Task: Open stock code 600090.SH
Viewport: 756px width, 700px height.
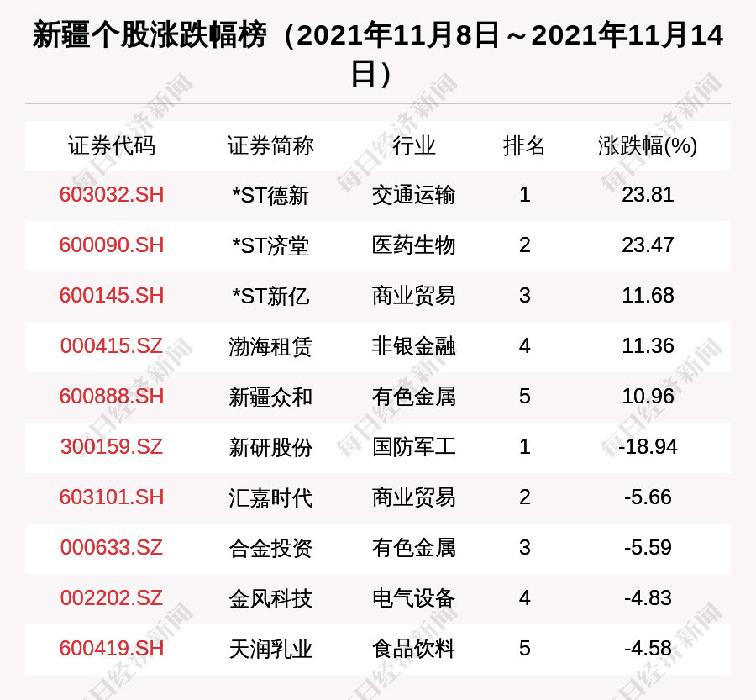Action: [x=112, y=245]
